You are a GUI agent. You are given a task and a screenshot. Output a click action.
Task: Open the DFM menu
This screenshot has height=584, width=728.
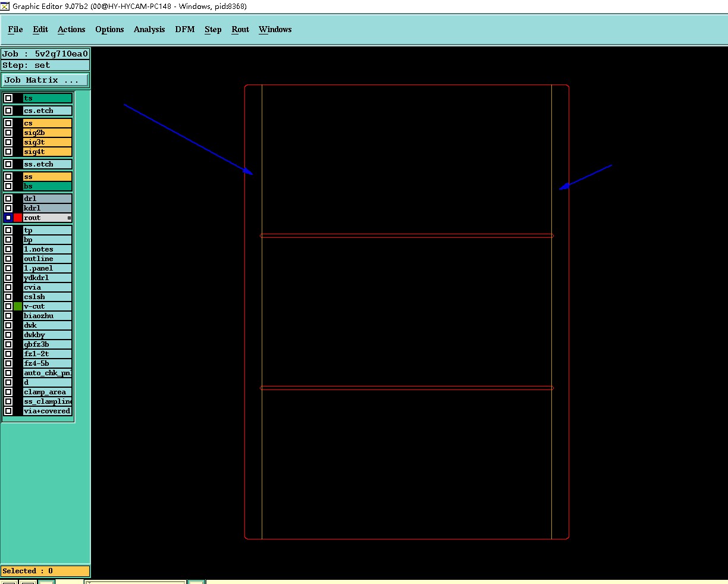tap(185, 29)
